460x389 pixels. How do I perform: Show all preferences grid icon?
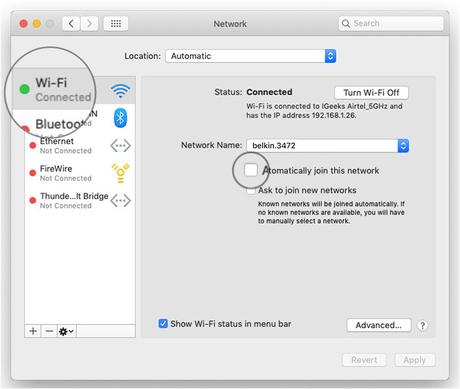pos(116,24)
